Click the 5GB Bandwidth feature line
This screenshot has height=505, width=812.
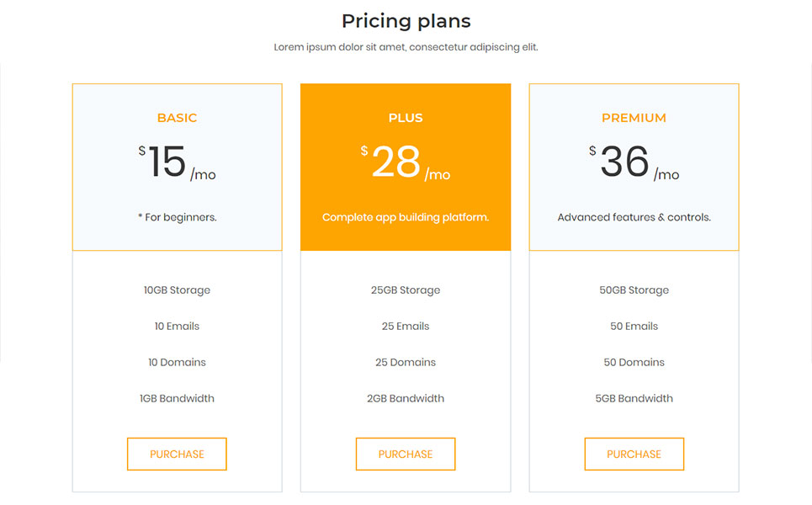click(x=634, y=398)
